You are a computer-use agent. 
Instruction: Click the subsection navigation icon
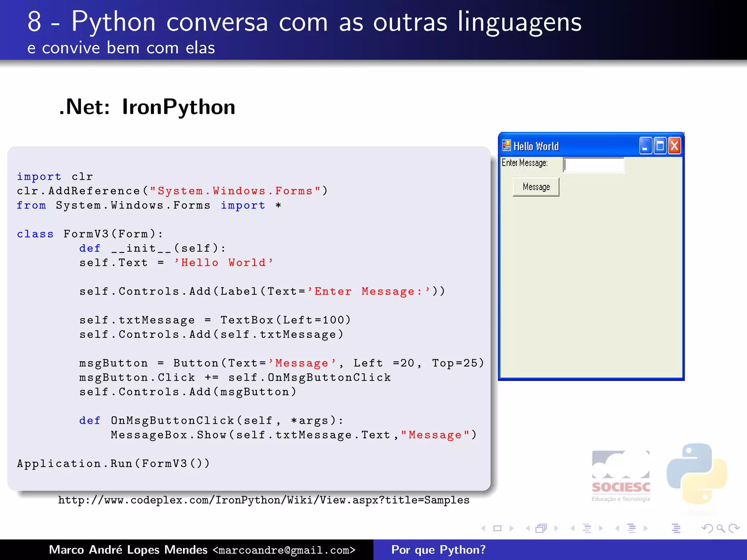tap(587, 528)
